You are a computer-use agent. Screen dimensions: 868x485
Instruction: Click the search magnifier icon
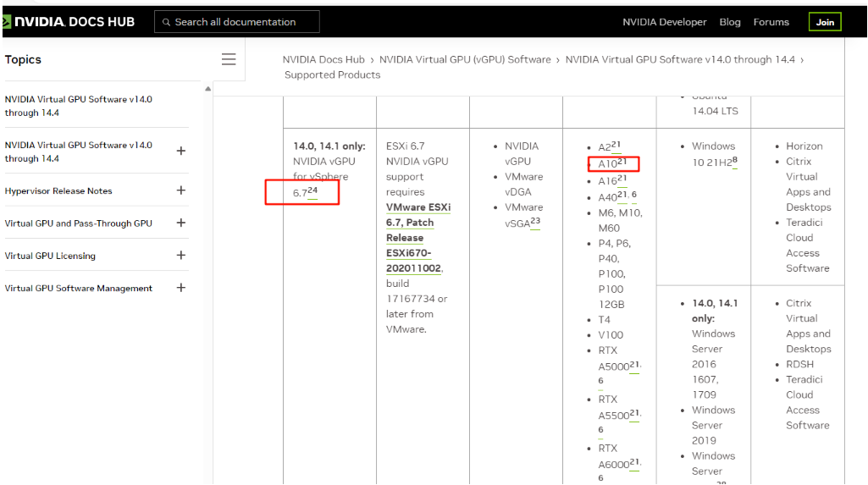pyautogui.click(x=166, y=22)
